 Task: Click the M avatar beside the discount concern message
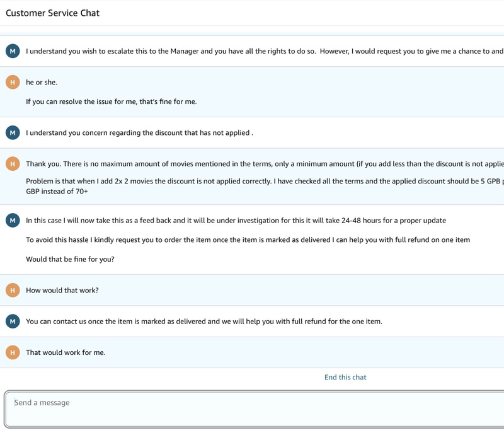pos(13,133)
